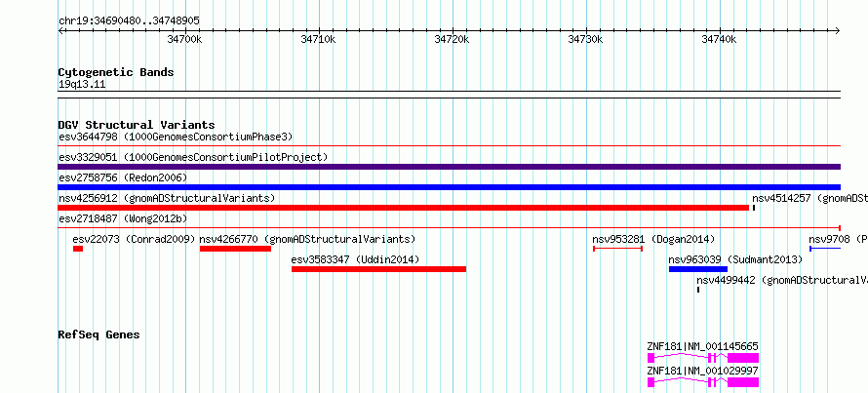This screenshot has height=393, width=868.
Task: Select the blue esv2758756 Redon2006 bar
Action: pos(449,187)
